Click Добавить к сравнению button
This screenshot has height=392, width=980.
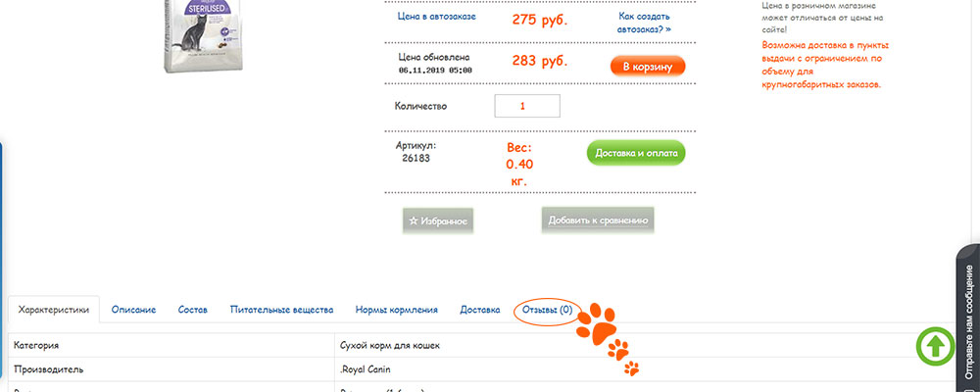(598, 221)
